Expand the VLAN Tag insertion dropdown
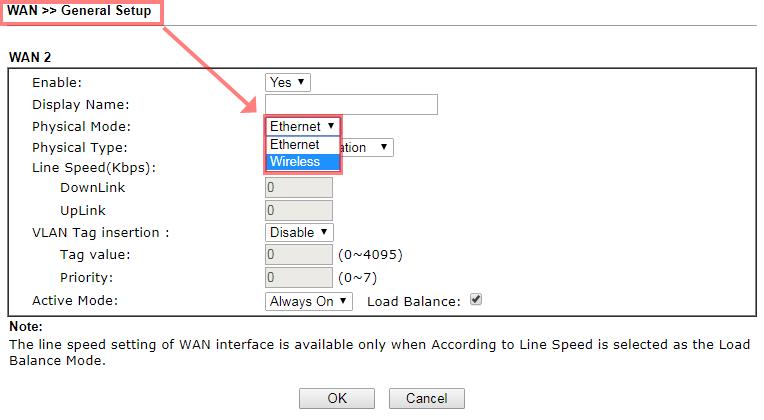This screenshot has width=764, height=420. (x=299, y=232)
